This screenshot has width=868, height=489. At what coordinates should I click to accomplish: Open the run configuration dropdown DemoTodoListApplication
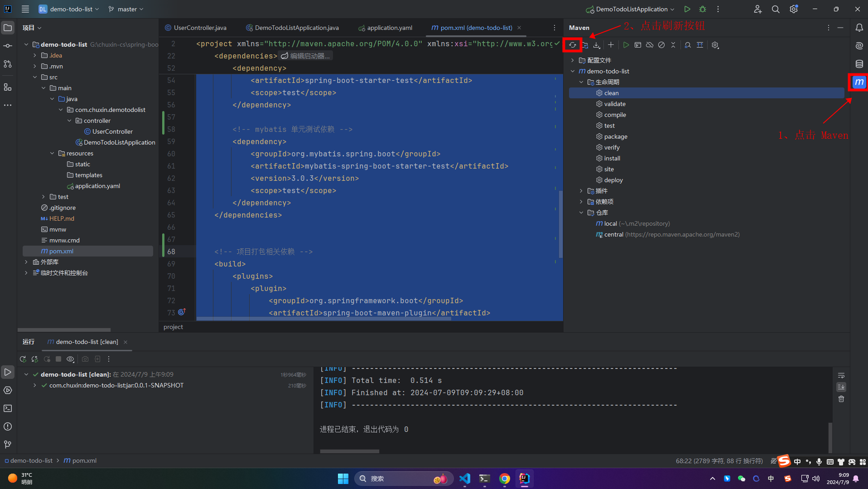(x=630, y=9)
